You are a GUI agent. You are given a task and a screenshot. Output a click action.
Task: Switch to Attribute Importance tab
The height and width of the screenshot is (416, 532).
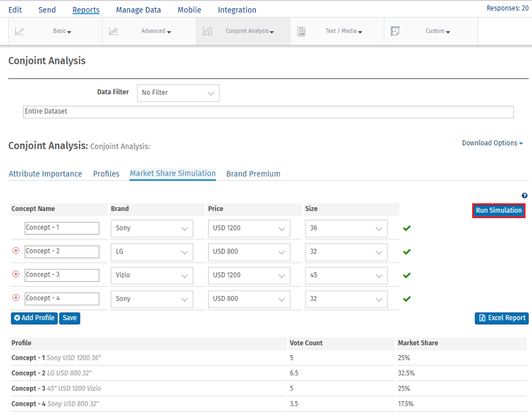coord(46,174)
